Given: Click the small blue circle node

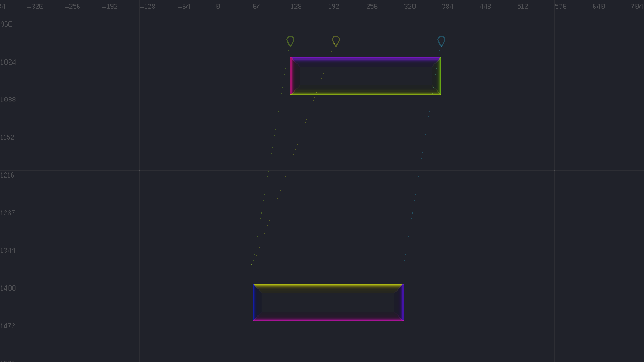Looking at the screenshot, I should [404, 266].
